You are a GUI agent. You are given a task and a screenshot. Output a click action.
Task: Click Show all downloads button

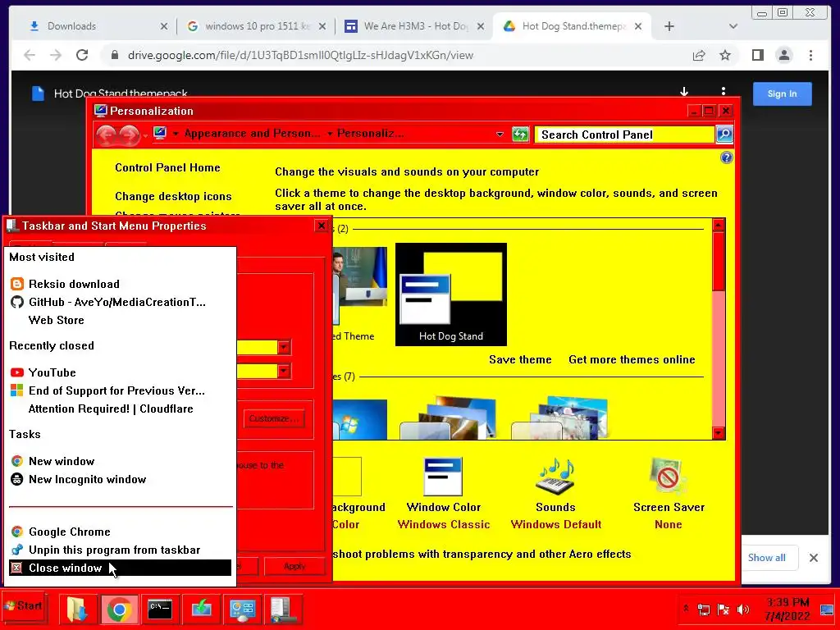click(767, 558)
